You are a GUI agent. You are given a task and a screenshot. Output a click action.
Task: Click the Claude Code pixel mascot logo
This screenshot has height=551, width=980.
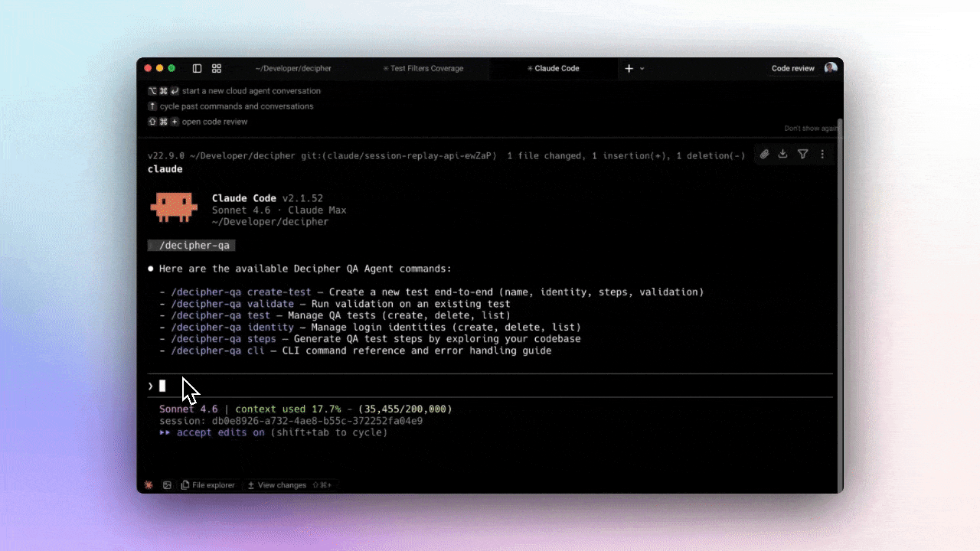[x=174, y=207]
